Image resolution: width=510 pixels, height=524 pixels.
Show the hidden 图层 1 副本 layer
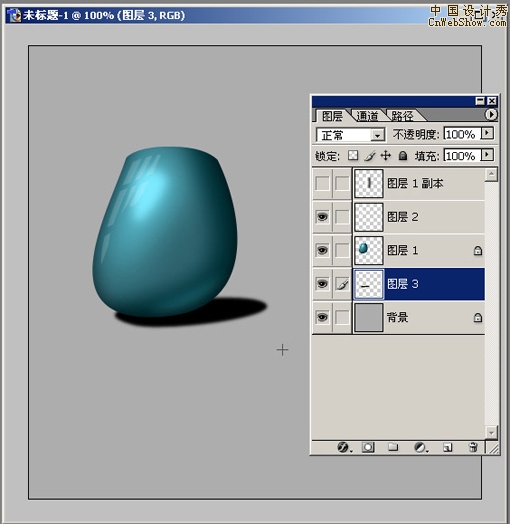tap(322, 183)
